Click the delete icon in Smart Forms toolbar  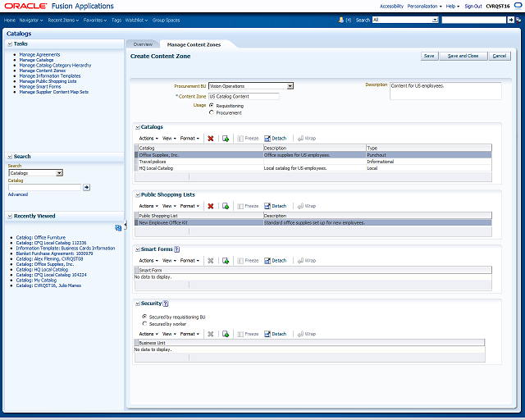[211, 261]
